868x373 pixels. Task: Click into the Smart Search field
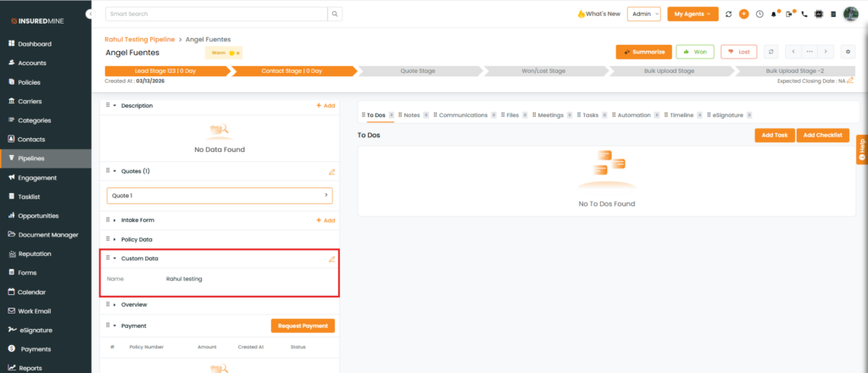(216, 14)
